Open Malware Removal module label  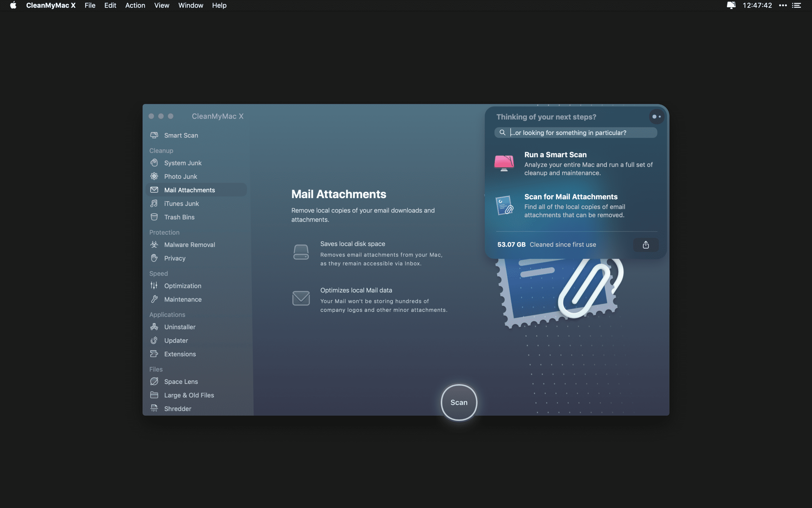click(190, 244)
